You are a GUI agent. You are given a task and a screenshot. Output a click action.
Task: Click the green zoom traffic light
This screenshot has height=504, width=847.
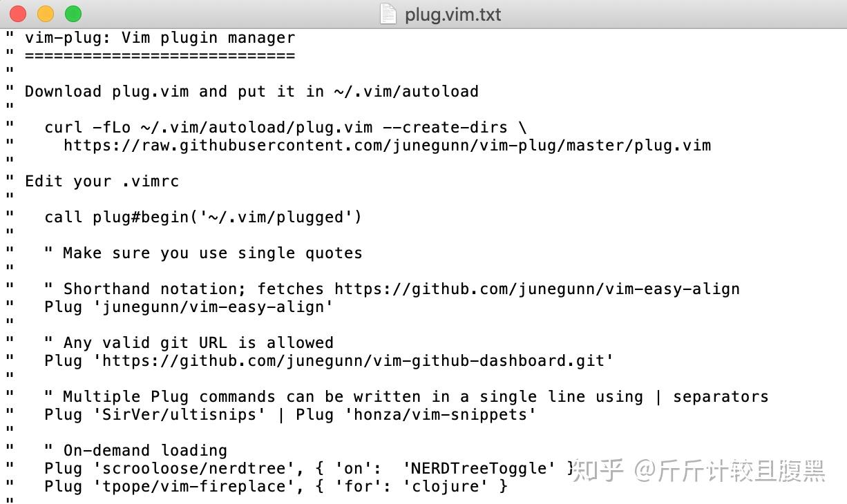pos(72,13)
